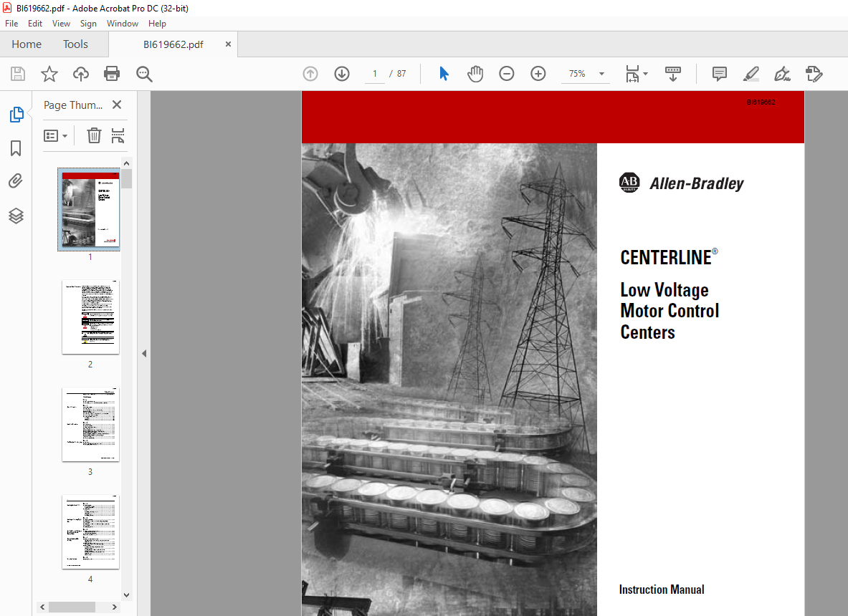This screenshot has height=616, width=848.
Task: Click the Allen-Bradley logo text
Action: tap(697, 183)
